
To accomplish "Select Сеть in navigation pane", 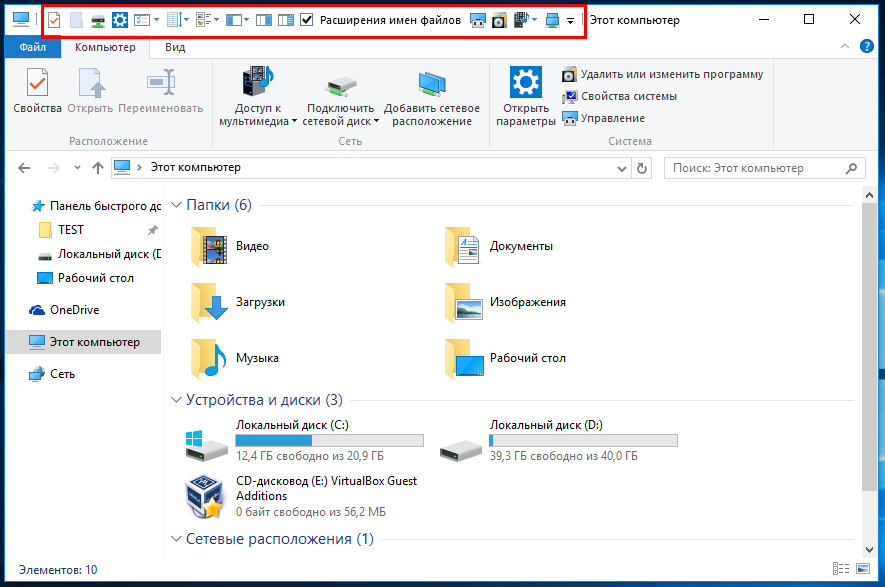I will point(51,374).
